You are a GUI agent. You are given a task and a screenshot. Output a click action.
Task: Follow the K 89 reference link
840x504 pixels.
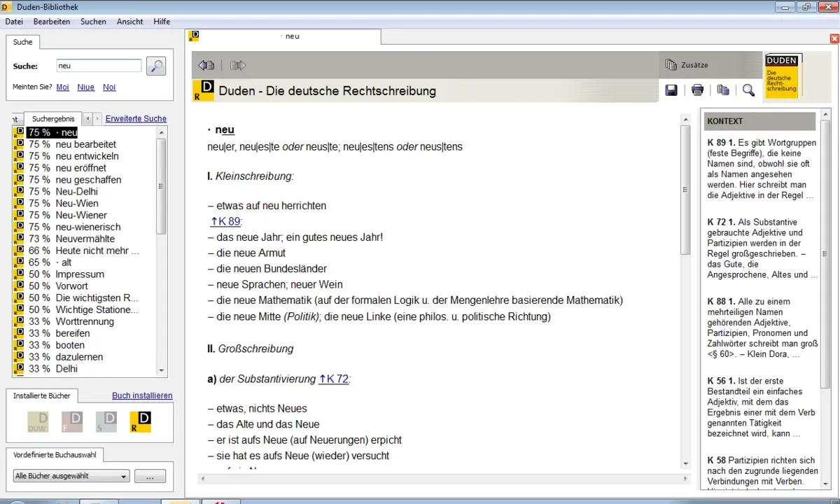click(225, 221)
